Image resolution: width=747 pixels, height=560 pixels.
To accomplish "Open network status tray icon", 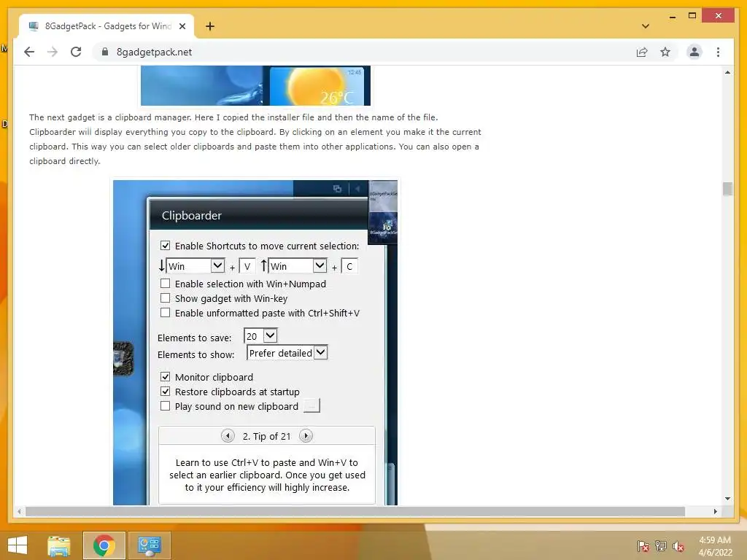I will click(661, 546).
